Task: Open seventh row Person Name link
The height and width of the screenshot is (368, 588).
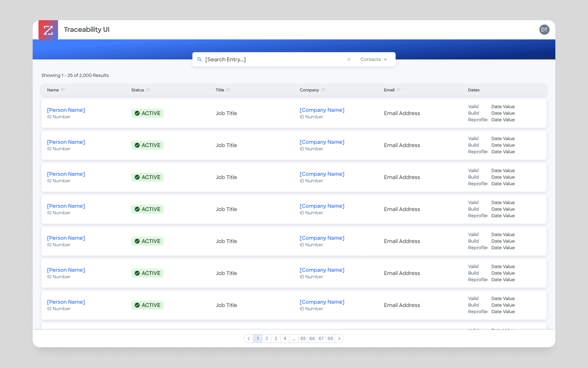Action: pyautogui.click(x=66, y=302)
